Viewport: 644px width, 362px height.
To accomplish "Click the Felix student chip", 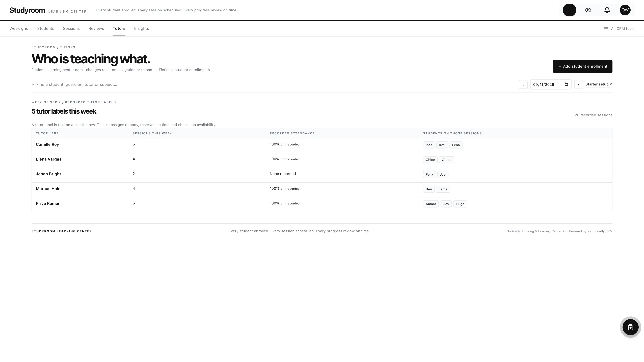I will tap(430, 175).
